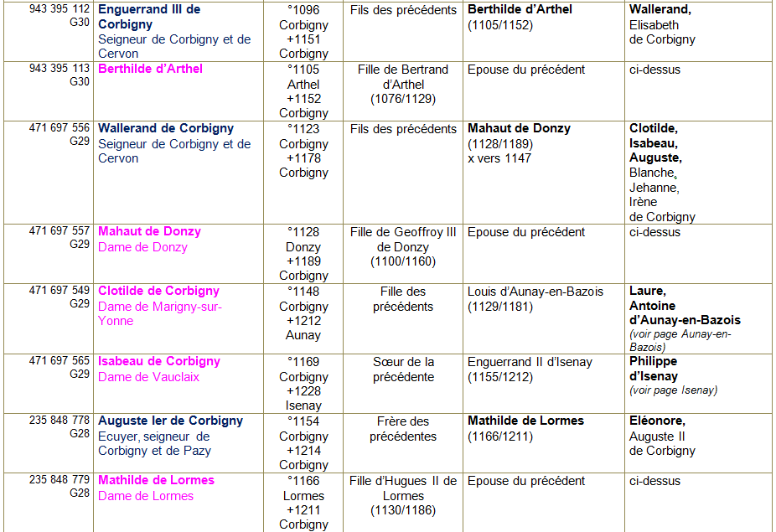Click the child name Wallerand,
776x532 pixels.
[x=660, y=9]
